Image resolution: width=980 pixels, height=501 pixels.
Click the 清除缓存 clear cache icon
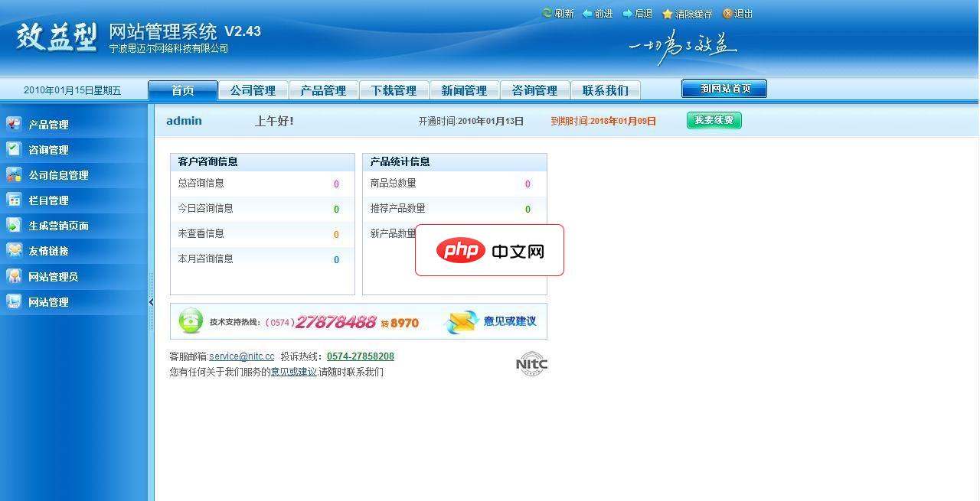tap(665, 13)
